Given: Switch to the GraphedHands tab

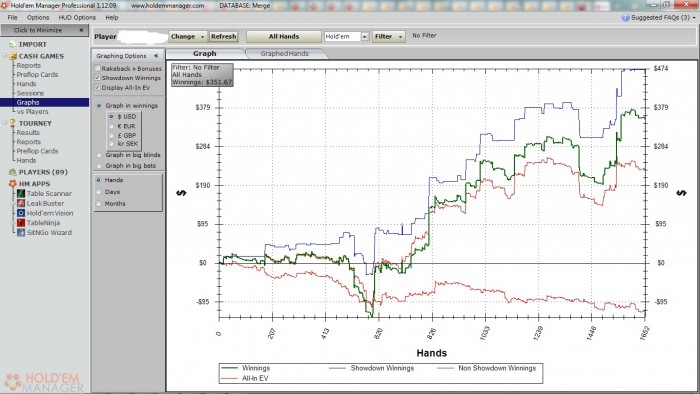Looking at the screenshot, I should tap(285, 54).
